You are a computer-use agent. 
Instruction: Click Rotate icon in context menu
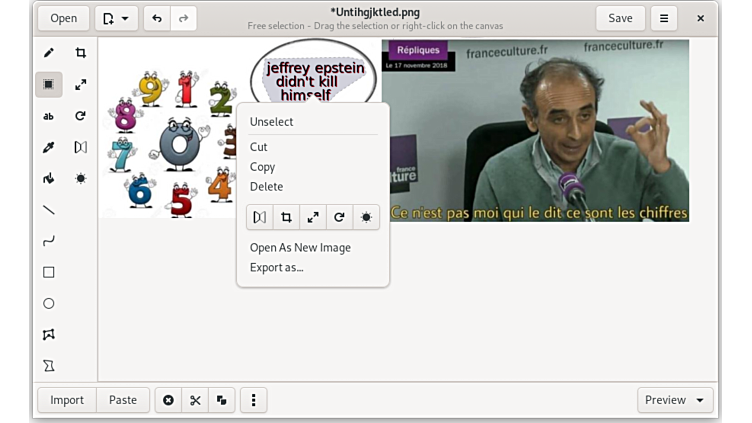pyautogui.click(x=339, y=217)
